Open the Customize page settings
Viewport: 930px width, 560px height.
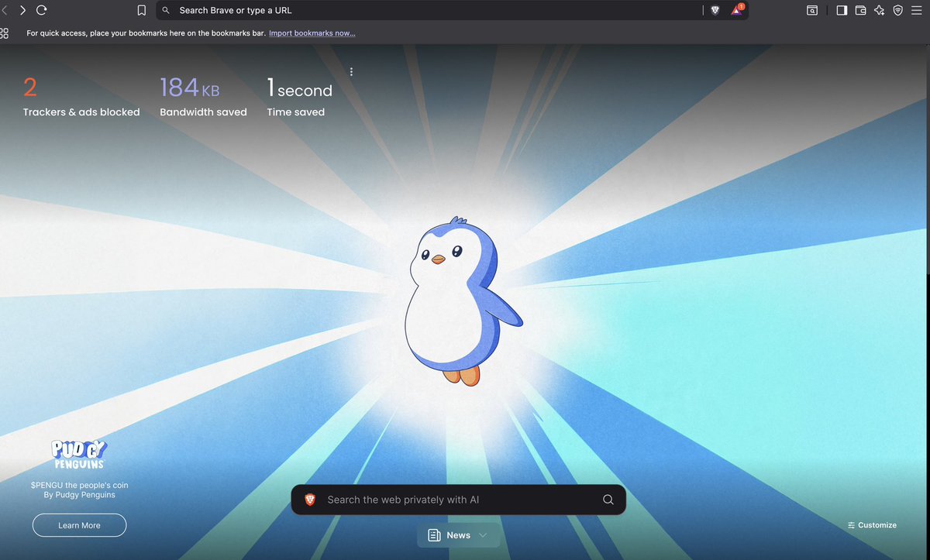click(x=872, y=525)
